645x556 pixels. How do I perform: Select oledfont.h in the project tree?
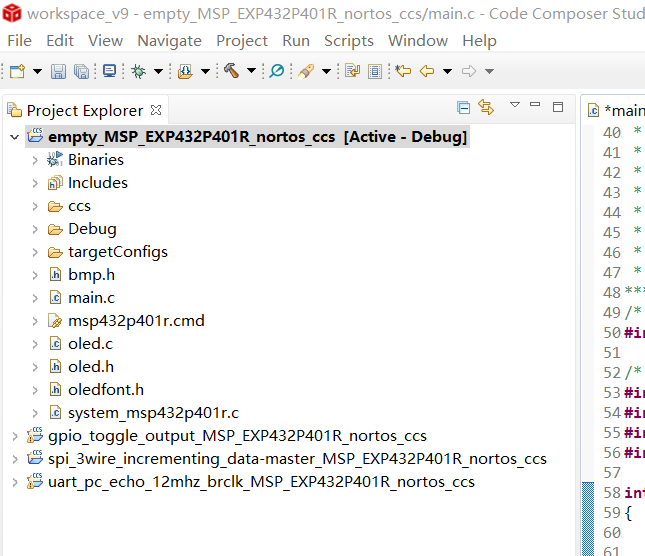[106, 390]
